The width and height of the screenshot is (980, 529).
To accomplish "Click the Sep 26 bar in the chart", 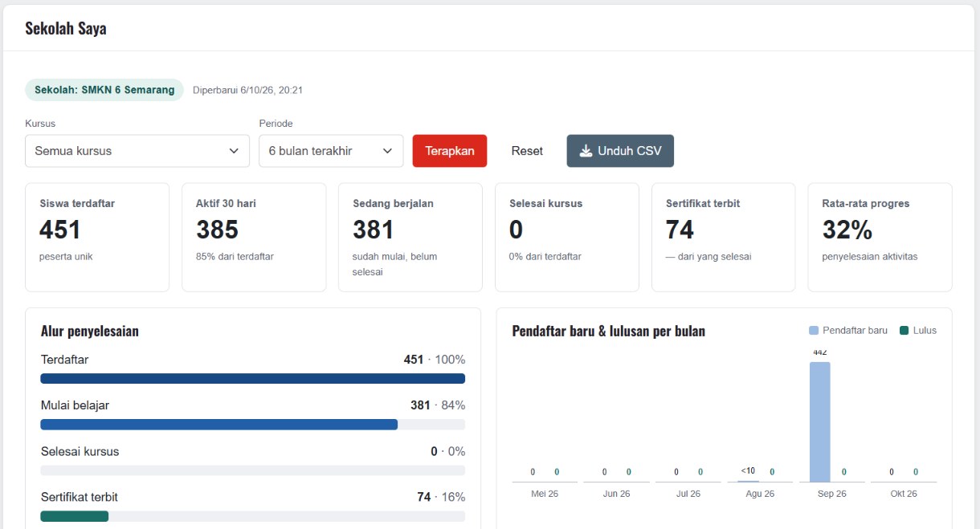I will click(820, 421).
